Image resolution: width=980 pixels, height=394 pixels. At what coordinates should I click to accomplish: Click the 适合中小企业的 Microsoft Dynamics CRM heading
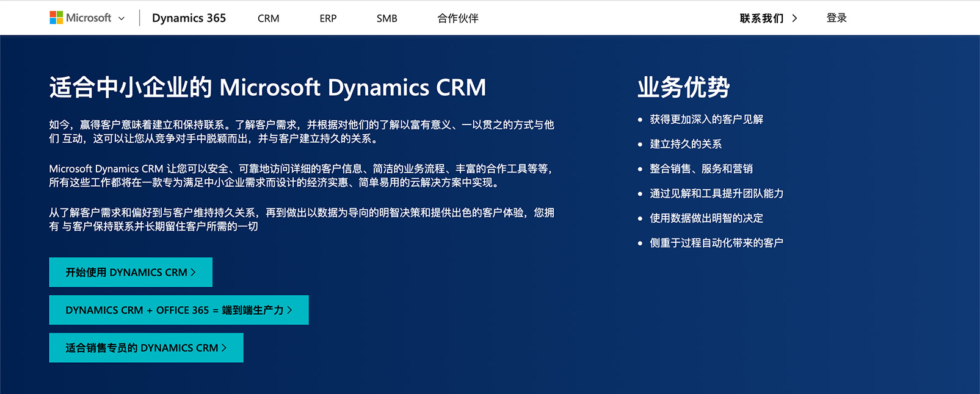click(267, 87)
